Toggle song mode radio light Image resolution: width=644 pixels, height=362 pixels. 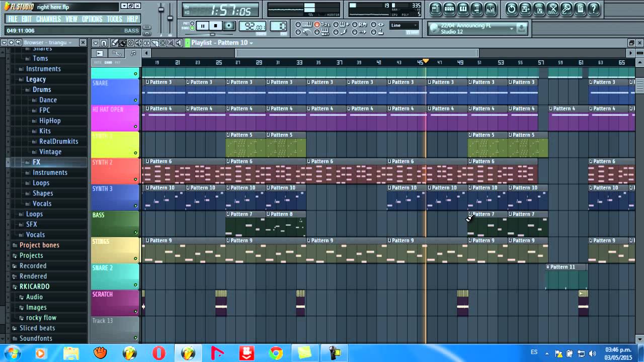coord(192,27)
